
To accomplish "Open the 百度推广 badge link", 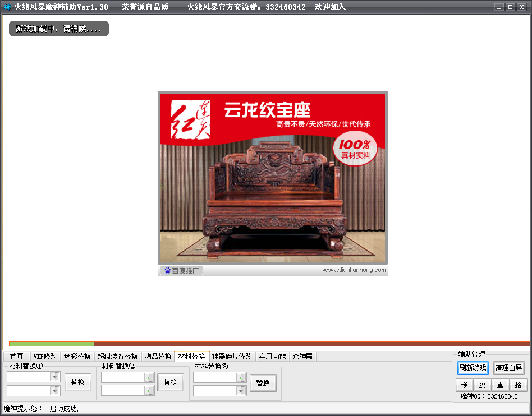I will coord(181,271).
